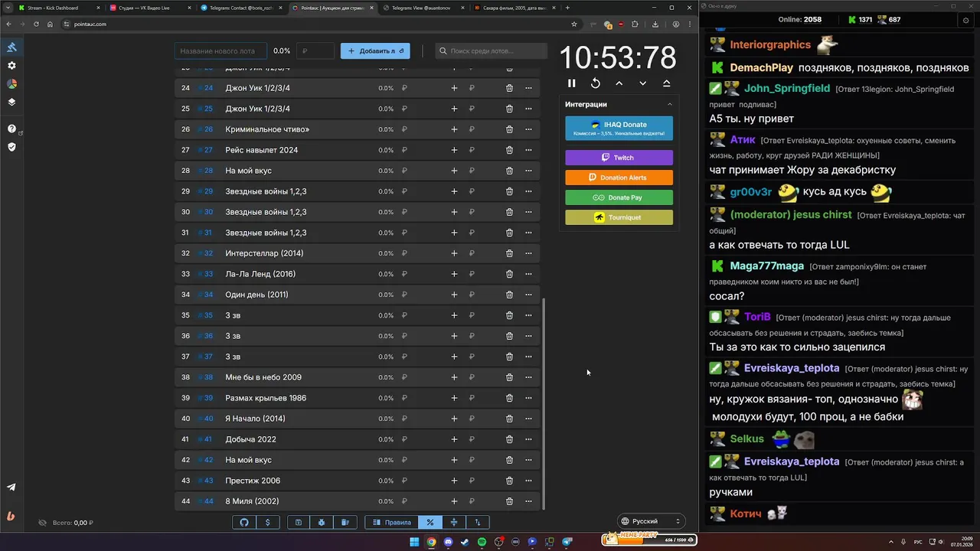This screenshot has height=551, width=980.
Task: Open more options for 'Один день (2011)'
Action: [528, 295]
